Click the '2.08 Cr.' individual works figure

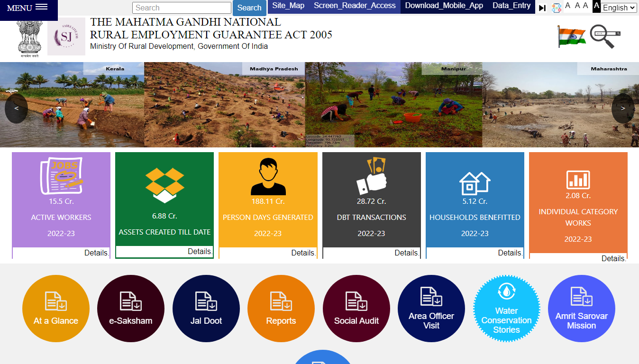point(578,196)
